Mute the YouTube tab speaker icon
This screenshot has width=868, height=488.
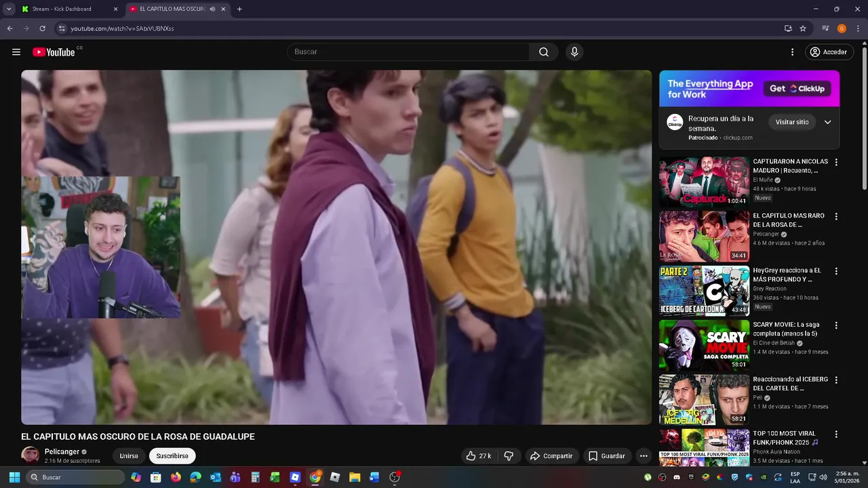tap(212, 9)
